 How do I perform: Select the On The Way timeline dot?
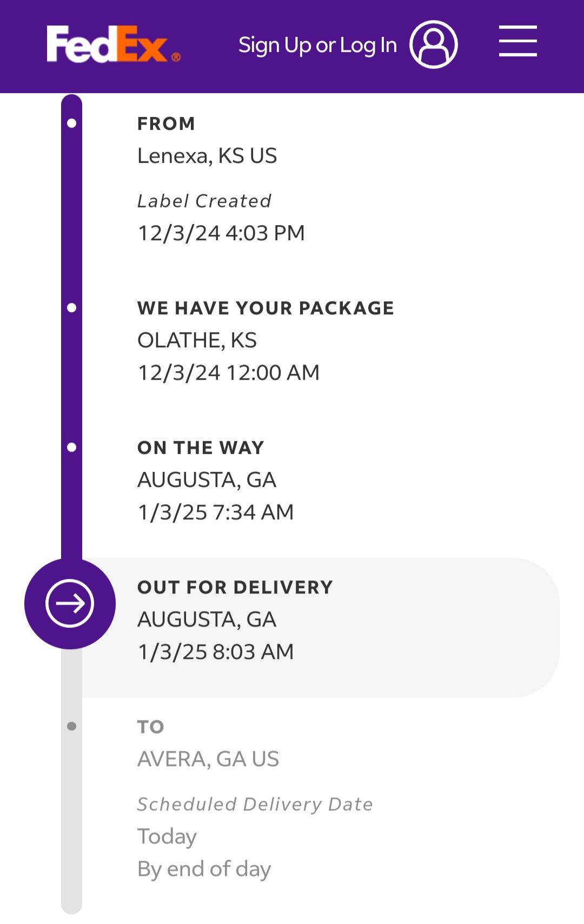click(71, 447)
